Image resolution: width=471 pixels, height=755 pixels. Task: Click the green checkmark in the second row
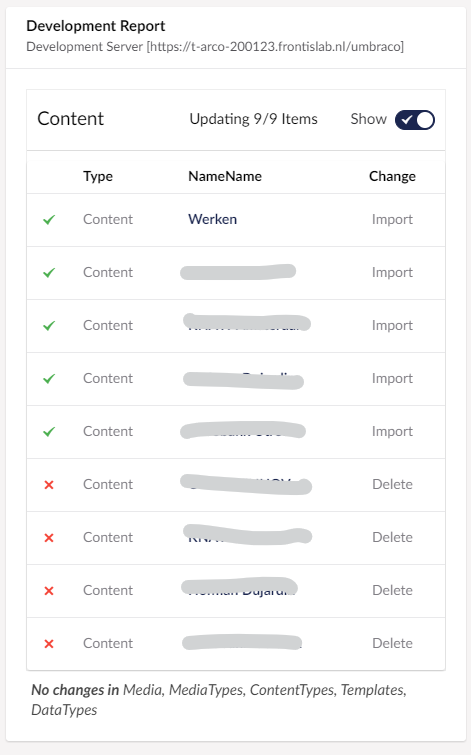(49, 273)
